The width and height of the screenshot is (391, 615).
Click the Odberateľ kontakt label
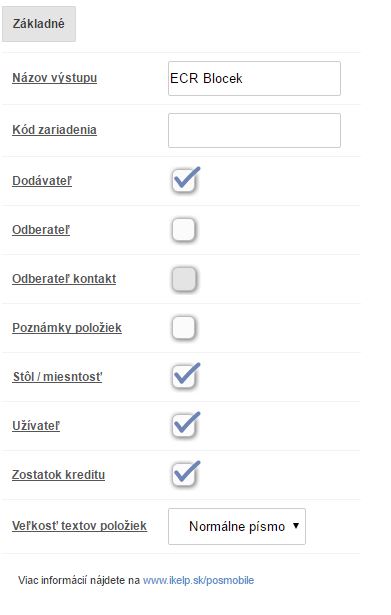click(64, 279)
